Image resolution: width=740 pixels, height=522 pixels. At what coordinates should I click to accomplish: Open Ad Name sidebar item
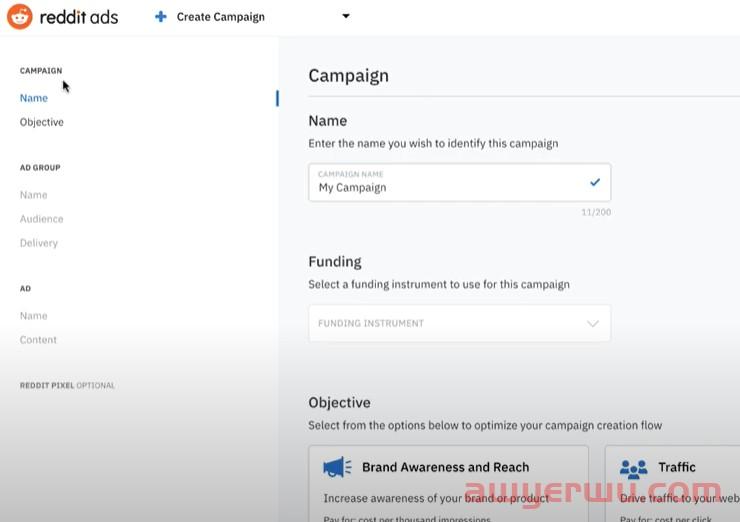click(34, 316)
